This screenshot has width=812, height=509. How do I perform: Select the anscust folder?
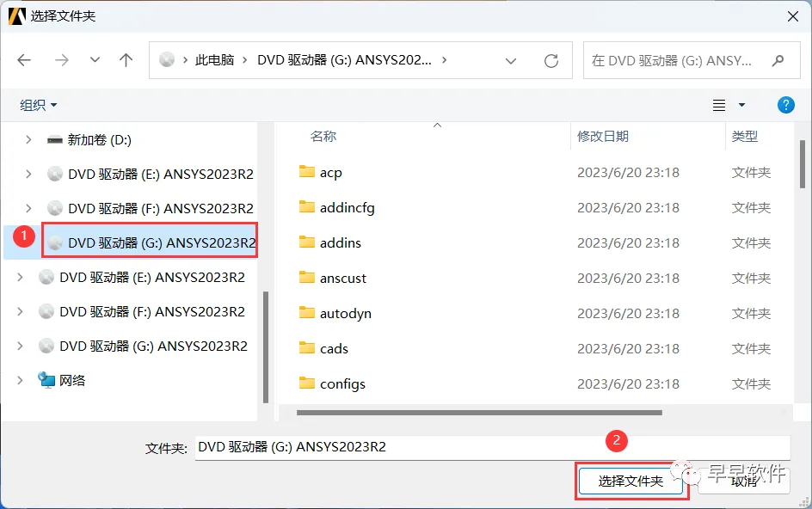[x=343, y=278]
